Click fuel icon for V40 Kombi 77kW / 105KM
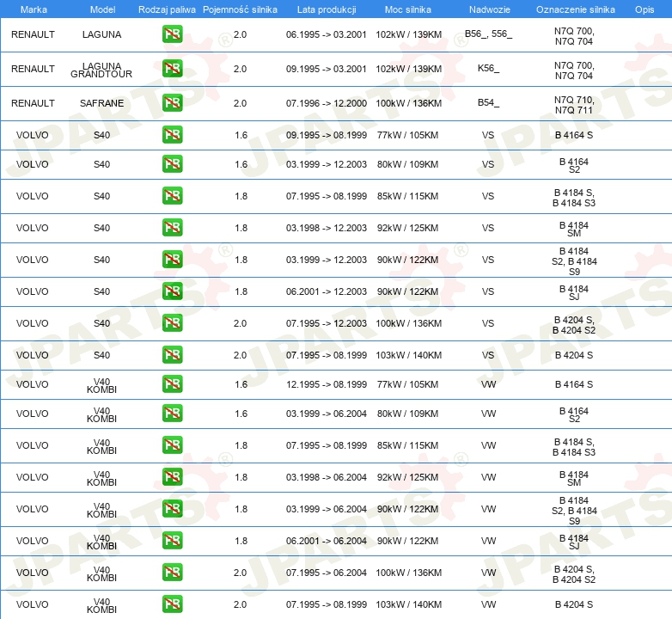 coord(172,384)
